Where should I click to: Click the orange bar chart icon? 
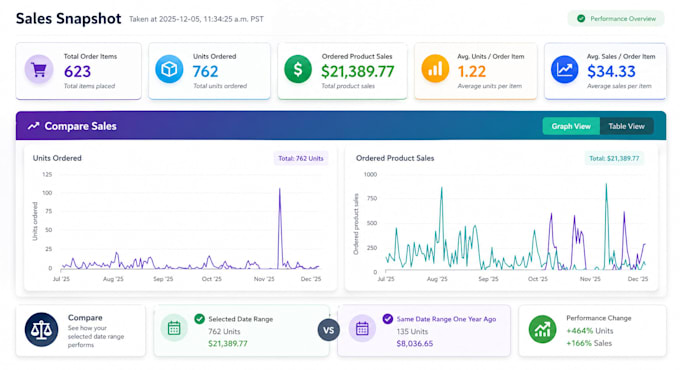point(435,69)
